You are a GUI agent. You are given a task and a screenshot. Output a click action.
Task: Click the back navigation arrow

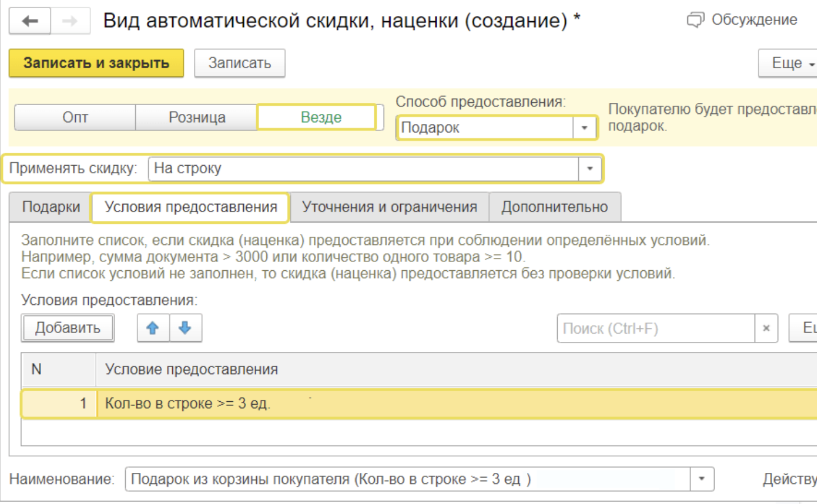pyautogui.click(x=30, y=21)
